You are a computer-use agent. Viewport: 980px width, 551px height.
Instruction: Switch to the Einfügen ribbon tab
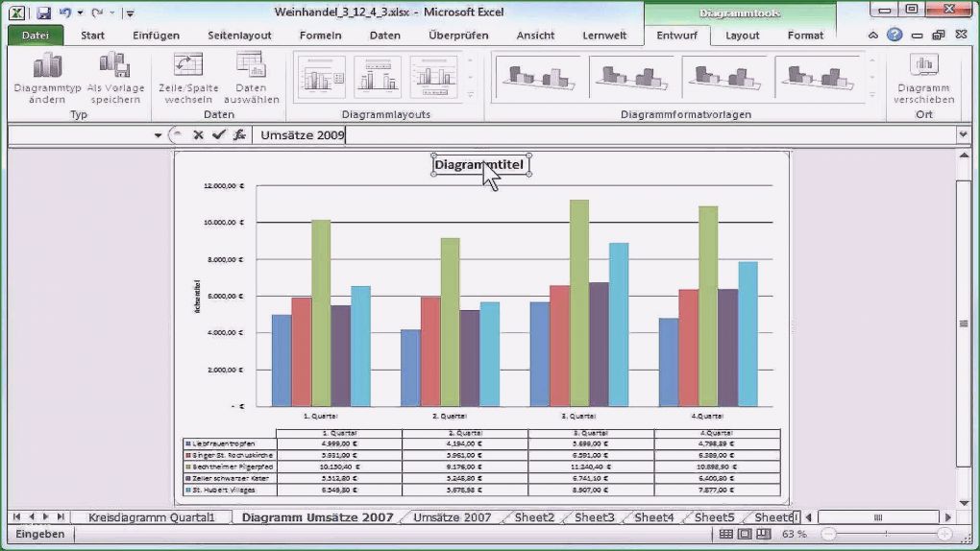tap(156, 36)
